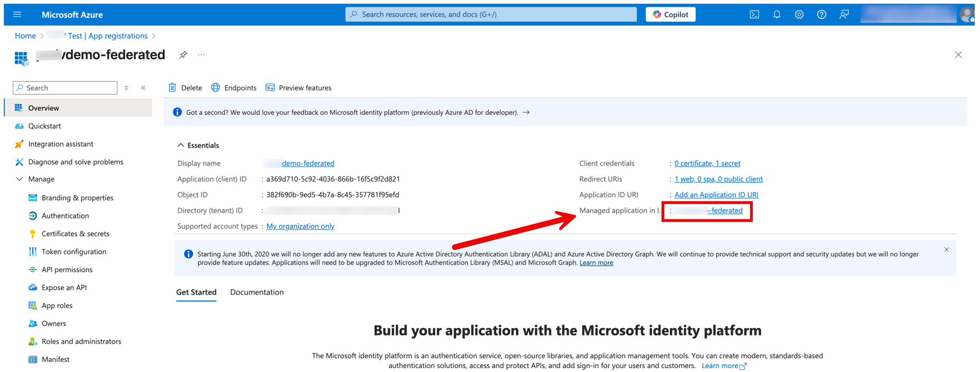Collapse the sidebar with double chevron
Viewport: 980px width, 372px height.
tap(143, 88)
